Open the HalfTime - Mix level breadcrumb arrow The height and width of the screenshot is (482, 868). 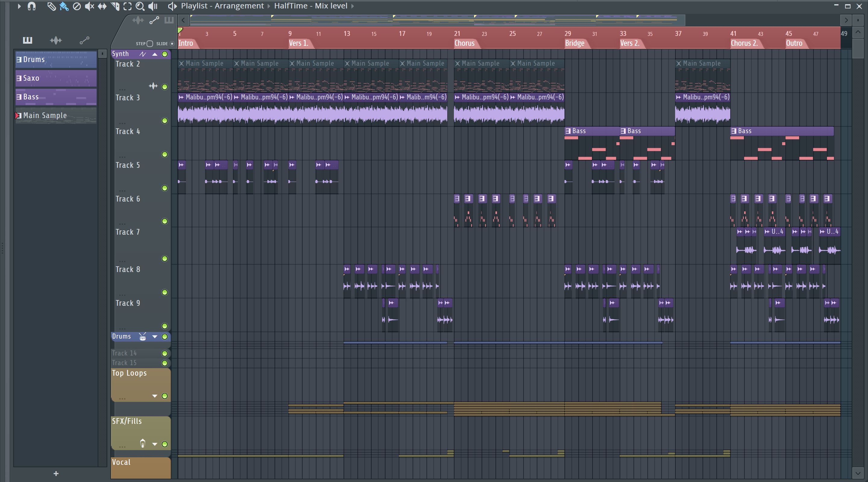(353, 6)
